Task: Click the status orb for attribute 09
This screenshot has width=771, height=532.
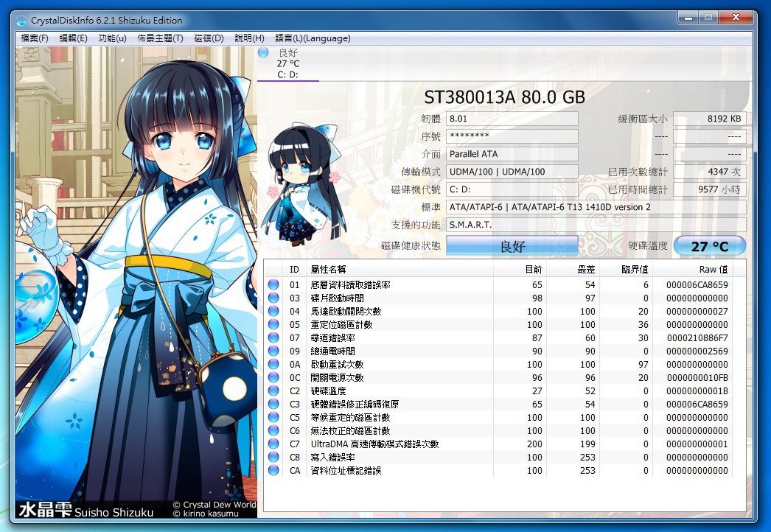Action: click(273, 351)
